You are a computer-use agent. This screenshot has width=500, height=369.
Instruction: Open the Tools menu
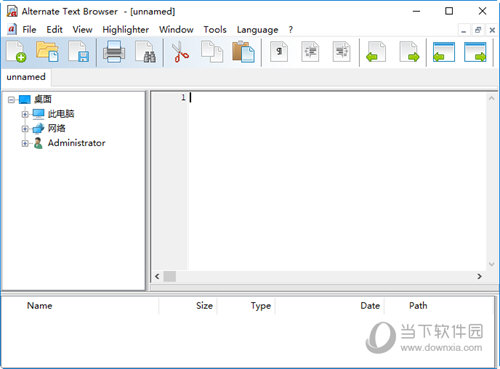tap(215, 30)
